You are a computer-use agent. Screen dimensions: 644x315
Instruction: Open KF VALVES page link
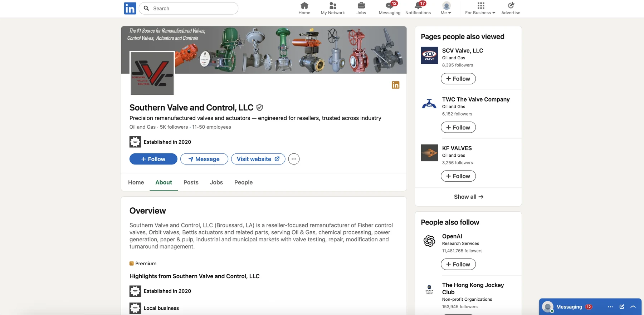457,148
